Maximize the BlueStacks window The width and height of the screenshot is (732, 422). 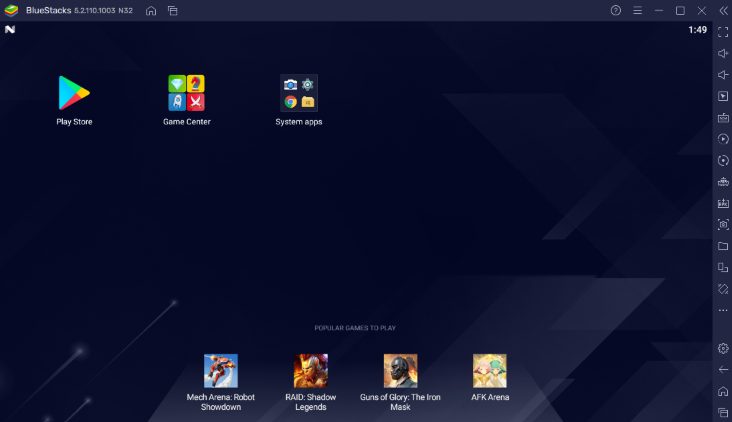[x=680, y=10]
